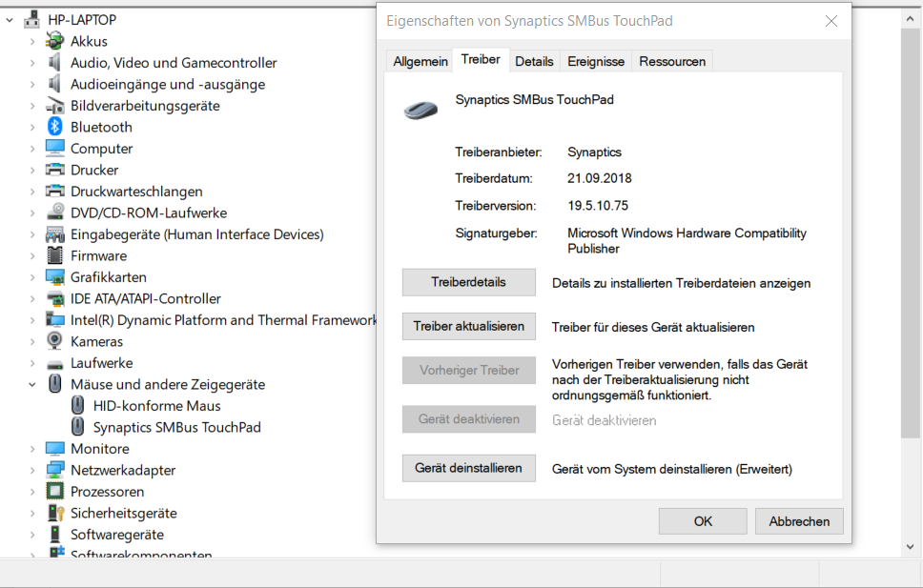Collapse Mäuse und andere Zeigegeräte
Screen dimensions: 923x588
pyautogui.click(x=32, y=385)
